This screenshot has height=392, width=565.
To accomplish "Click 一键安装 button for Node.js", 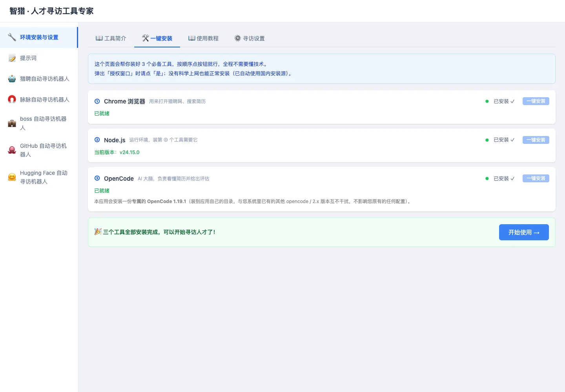I will pos(536,140).
